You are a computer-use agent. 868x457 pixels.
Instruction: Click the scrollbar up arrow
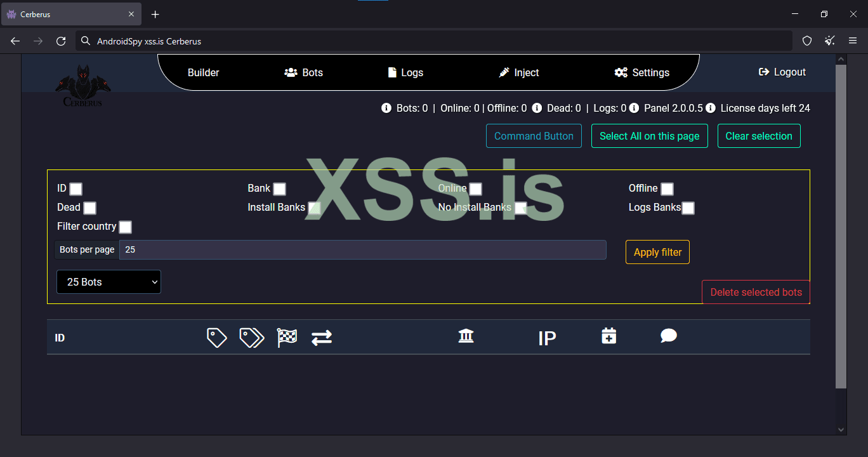841,59
